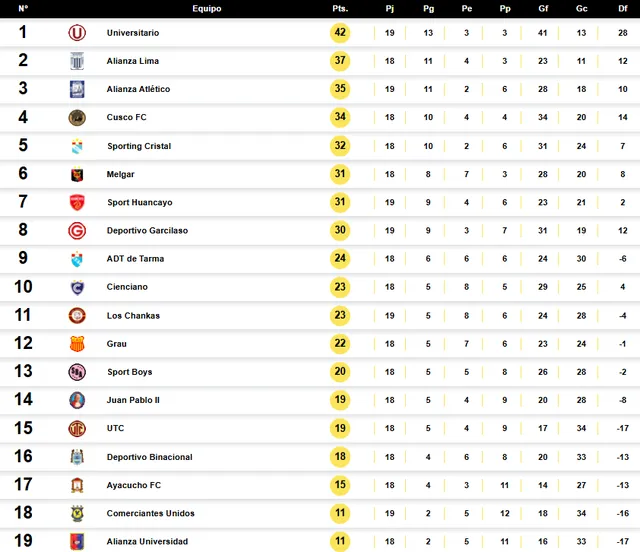
Task: Open the Cienciano team name
Action: [127, 287]
